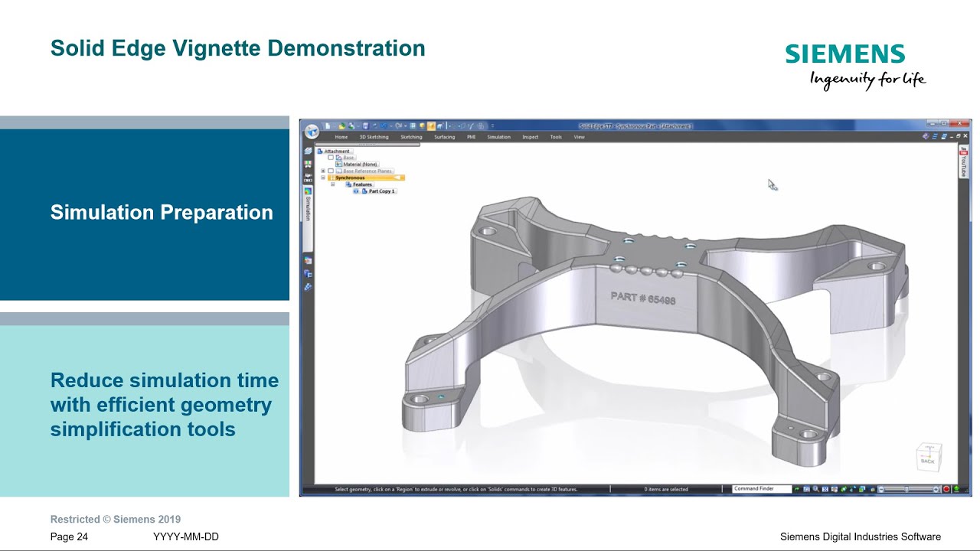
Task: Select the Features tree item
Action: tap(361, 184)
